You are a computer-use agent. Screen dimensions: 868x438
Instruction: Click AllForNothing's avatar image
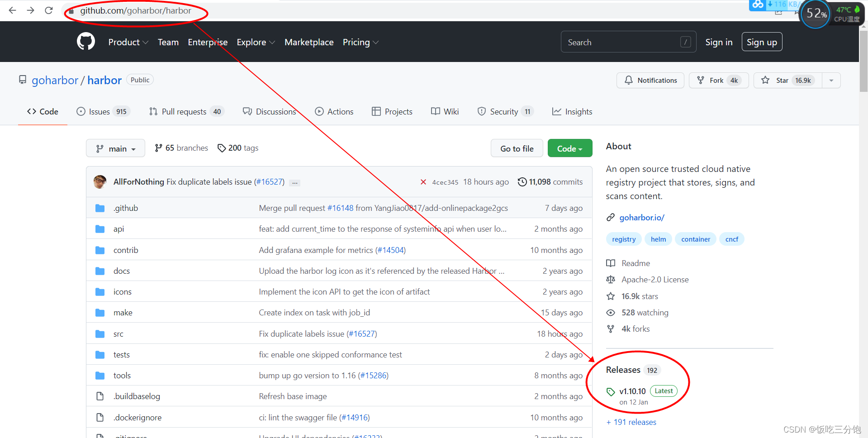click(x=100, y=182)
